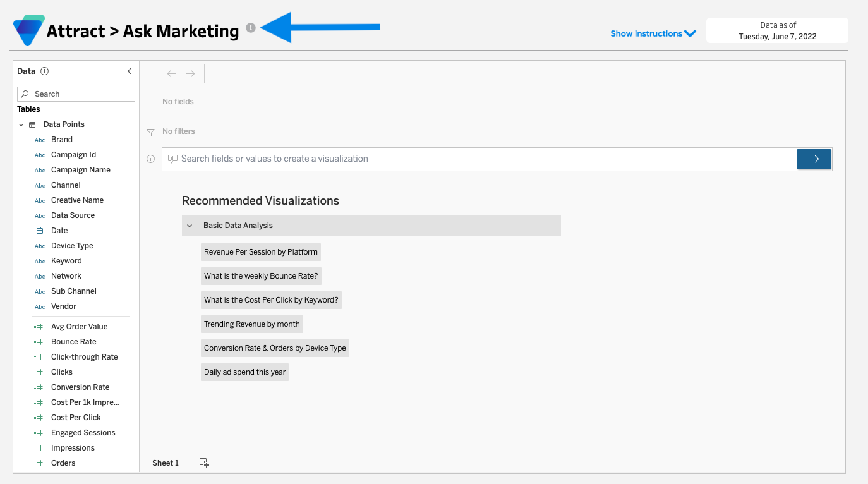Click the number icon beside Impressions
Screen dimensions: 868x484
tap(40, 449)
